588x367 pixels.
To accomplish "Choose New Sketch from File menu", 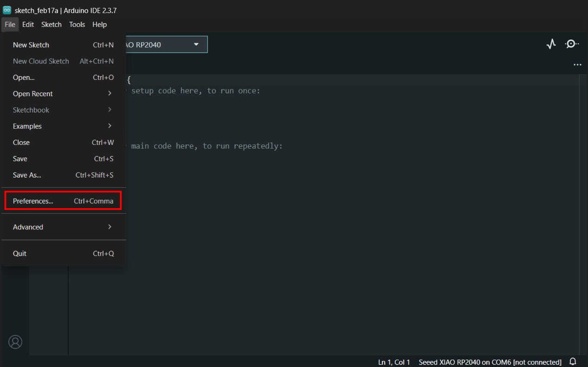I will click(63, 45).
